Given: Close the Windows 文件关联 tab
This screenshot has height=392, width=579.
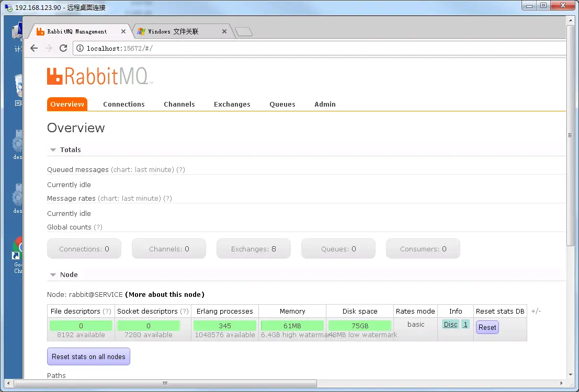Looking at the screenshot, I should pyautogui.click(x=224, y=31).
